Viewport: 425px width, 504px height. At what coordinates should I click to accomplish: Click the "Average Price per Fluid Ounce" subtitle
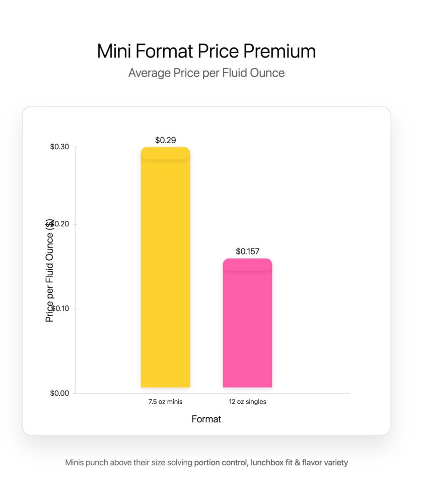point(206,73)
